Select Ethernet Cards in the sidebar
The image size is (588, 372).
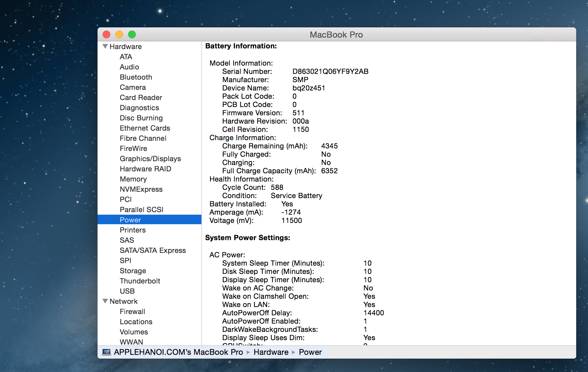(x=145, y=128)
